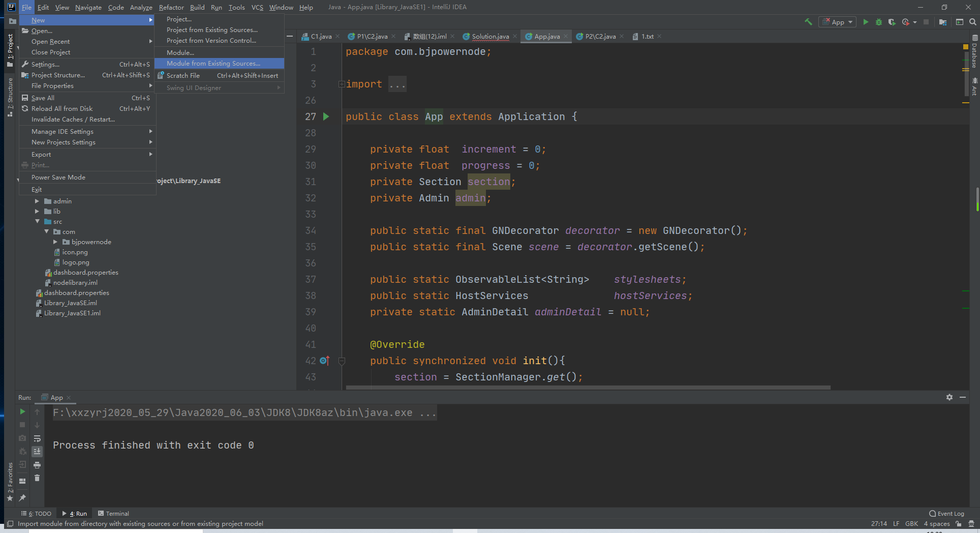Toggle read-only lock in status bar
Viewport: 980px width, 533px height.
click(x=959, y=524)
